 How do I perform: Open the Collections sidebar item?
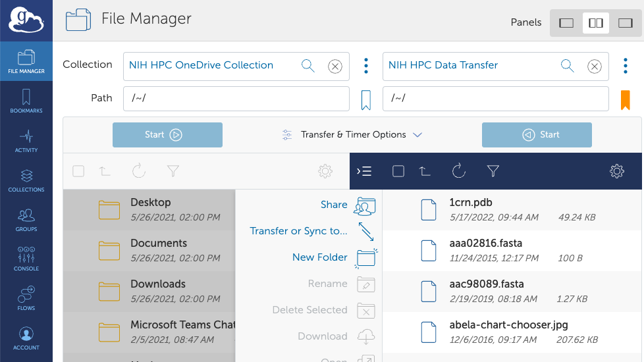coord(26,181)
